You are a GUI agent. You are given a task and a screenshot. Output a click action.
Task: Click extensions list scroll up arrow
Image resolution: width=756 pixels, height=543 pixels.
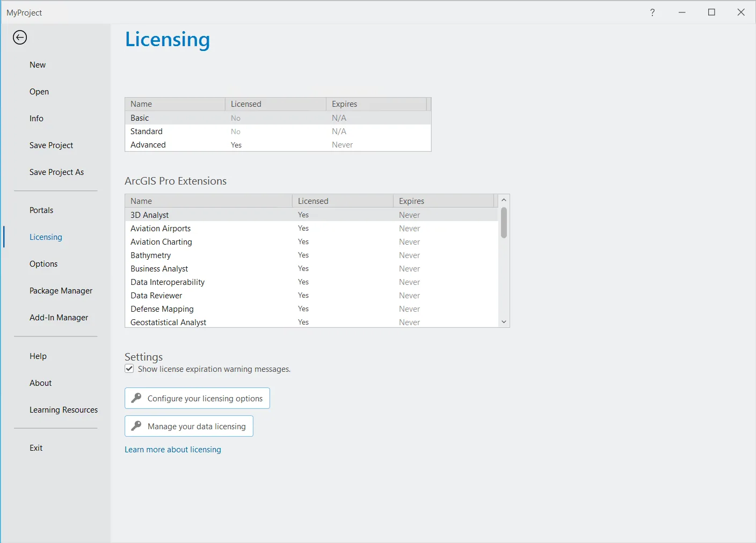[x=504, y=200]
